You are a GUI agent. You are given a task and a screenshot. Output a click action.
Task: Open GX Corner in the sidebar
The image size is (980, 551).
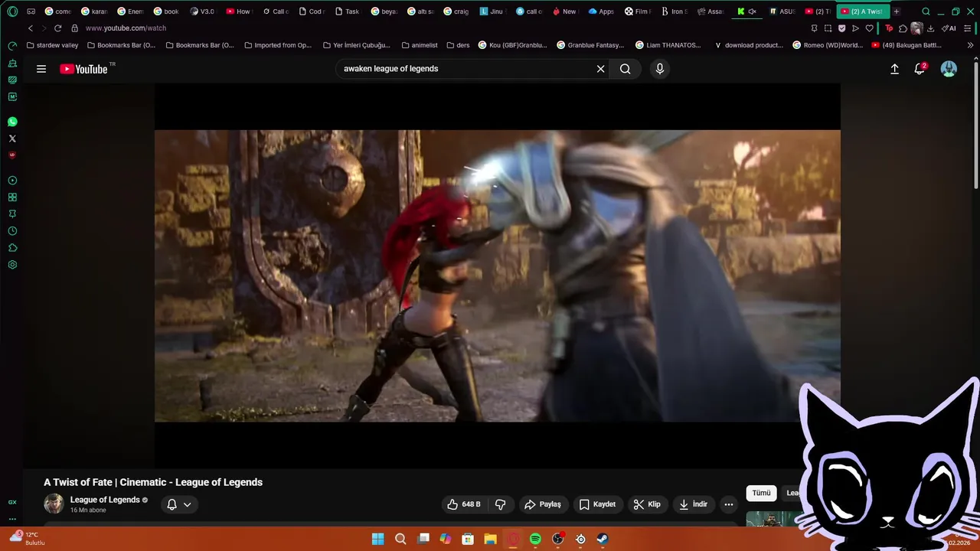(12, 502)
